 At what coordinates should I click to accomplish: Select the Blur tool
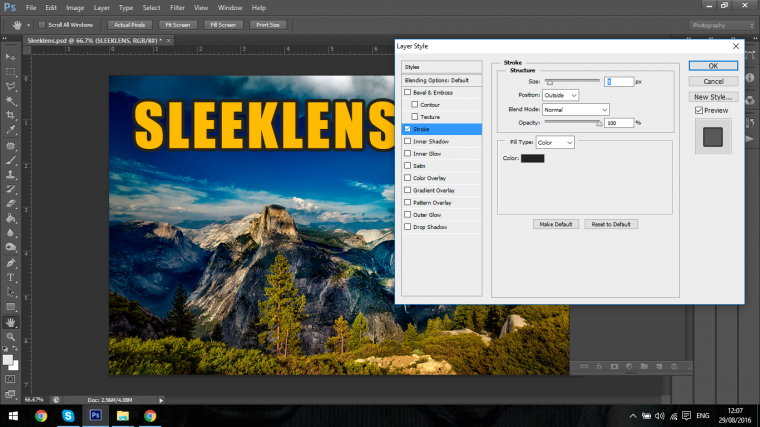click(x=10, y=233)
